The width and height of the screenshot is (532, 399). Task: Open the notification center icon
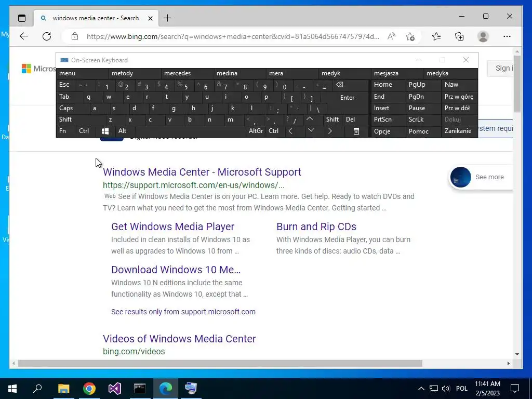[515, 389]
